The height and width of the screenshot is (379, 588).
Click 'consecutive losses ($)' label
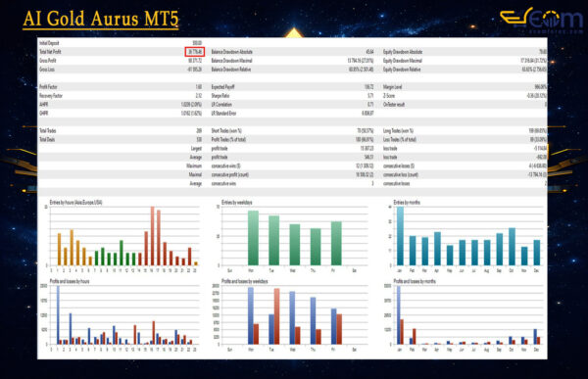point(399,166)
